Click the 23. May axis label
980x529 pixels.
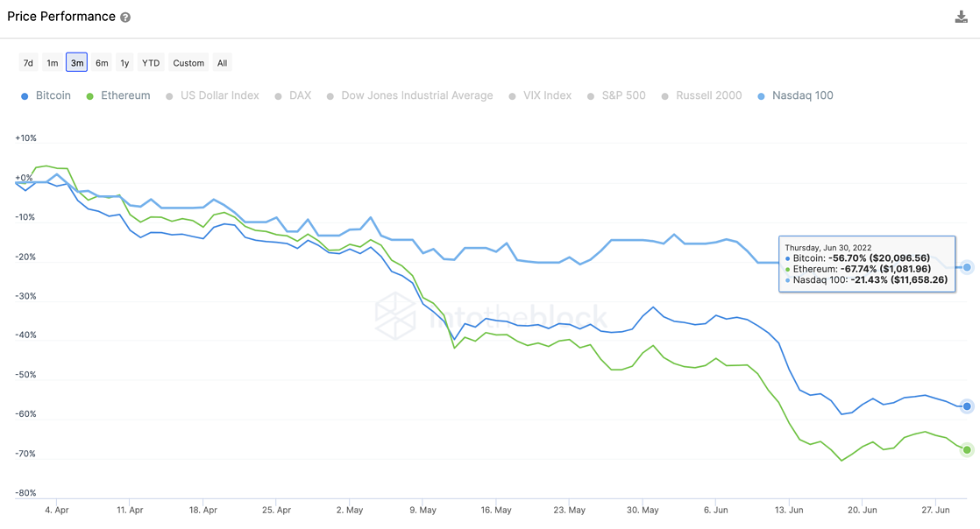(x=570, y=510)
